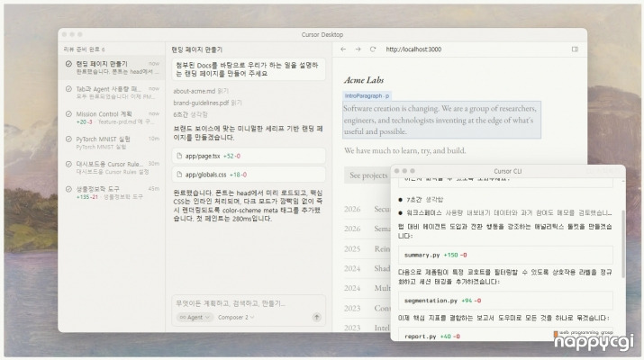Open summary.py +150 -0 in Cursor CLI
Viewport: 644px width, 360px height.
click(505, 256)
